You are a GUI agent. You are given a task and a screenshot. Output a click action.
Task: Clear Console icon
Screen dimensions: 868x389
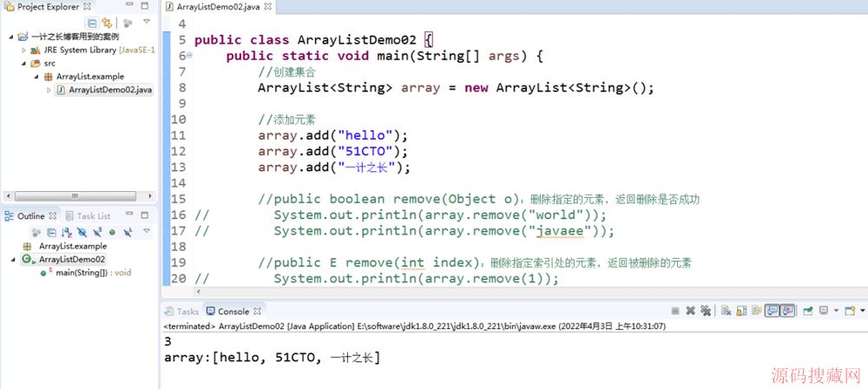point(727,311)
